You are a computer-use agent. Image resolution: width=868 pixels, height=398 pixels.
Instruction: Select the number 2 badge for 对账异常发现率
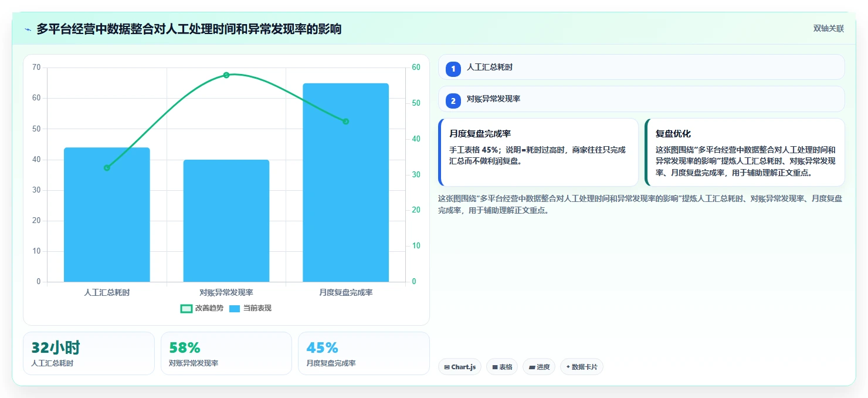point(453,100)
